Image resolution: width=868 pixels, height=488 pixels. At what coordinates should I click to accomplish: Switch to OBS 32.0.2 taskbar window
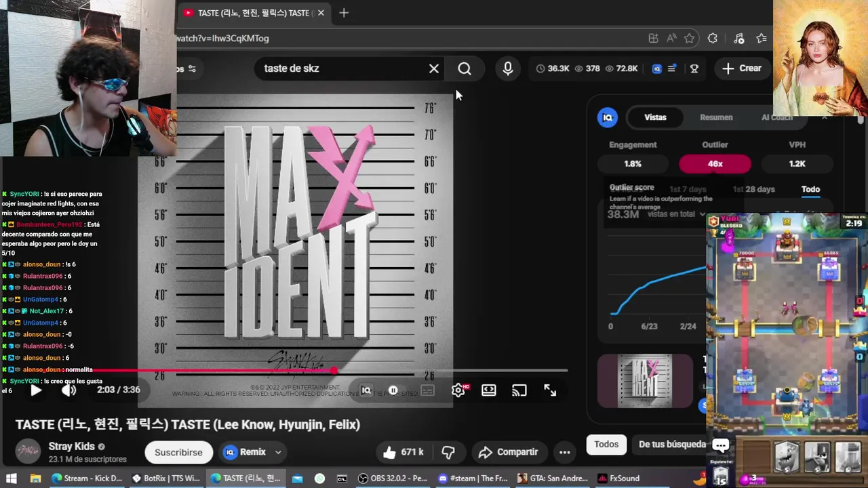coord(393,479)
